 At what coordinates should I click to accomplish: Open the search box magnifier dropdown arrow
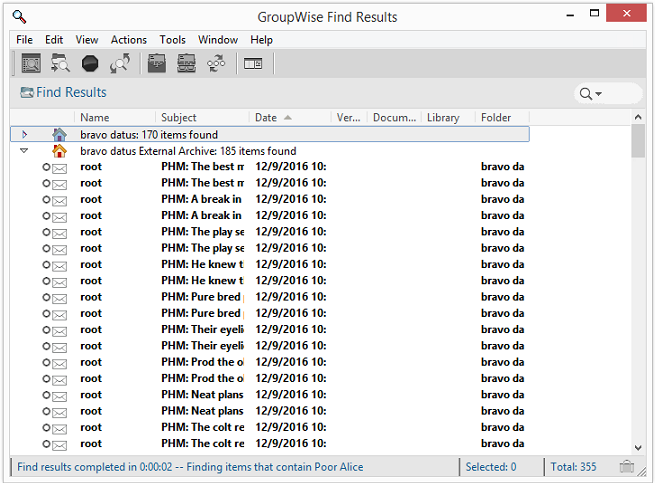[x=598, y=94]
